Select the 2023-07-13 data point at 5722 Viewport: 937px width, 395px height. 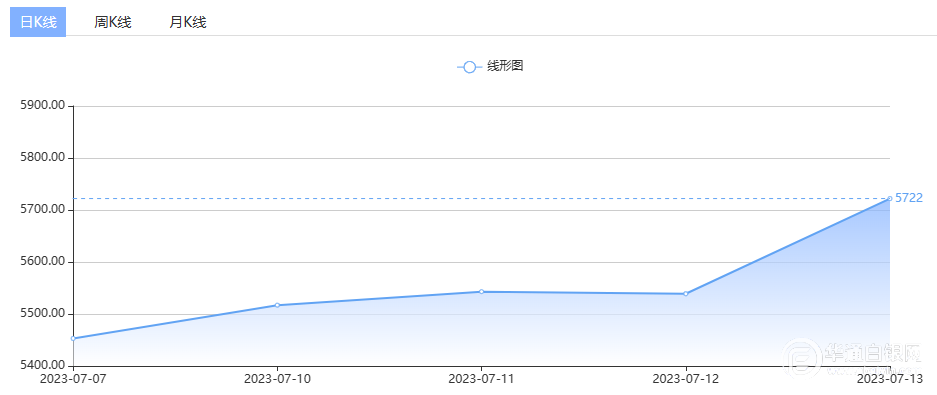coord(890,198)
